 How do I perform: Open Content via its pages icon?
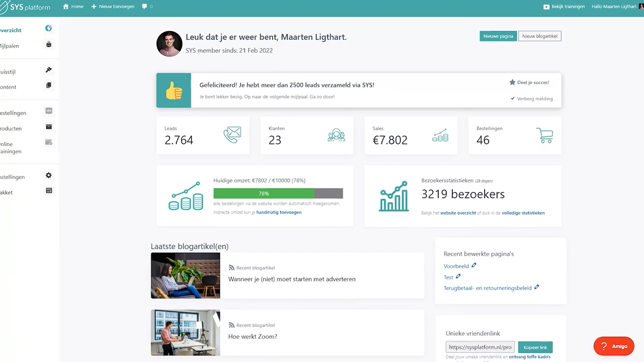tap(49, 85)
